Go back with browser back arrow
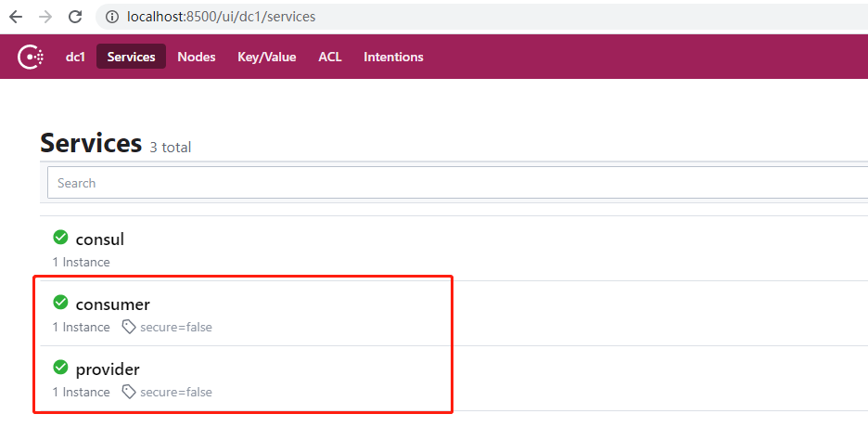The width and height of the screenshot is (868, 427). tap(16, 17)
